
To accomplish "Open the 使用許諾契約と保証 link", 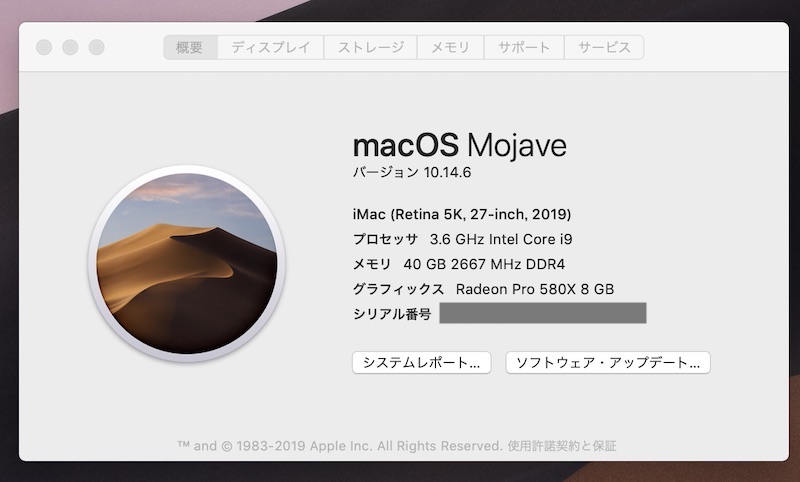I will point(562,446).
